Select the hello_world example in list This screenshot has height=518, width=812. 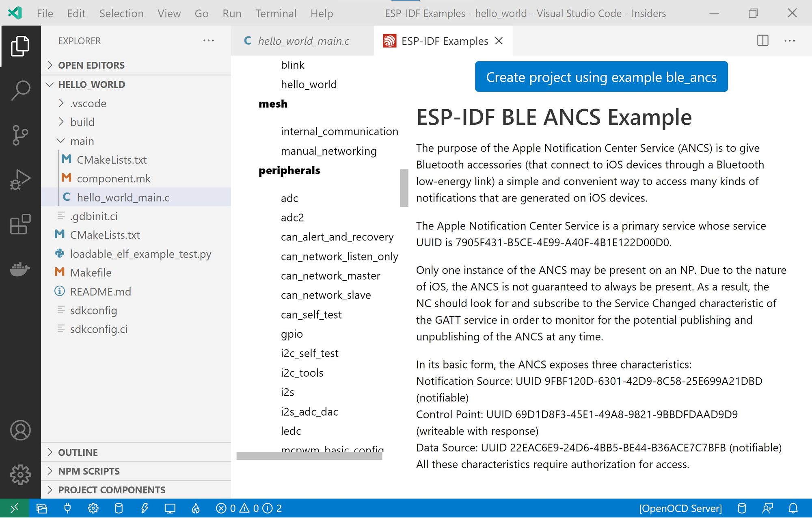pyautogui.click(x=309, y=84)
